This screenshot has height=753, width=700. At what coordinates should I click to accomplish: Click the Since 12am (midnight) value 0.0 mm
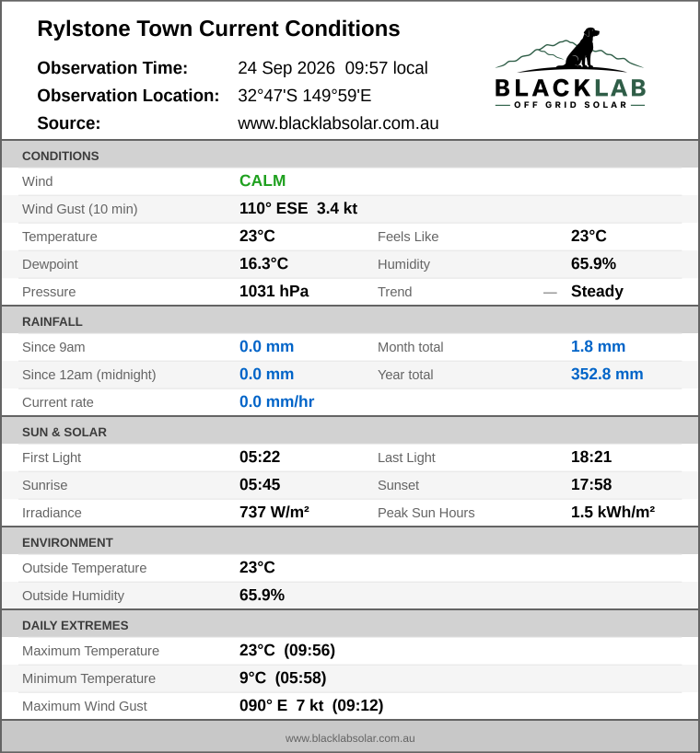(x=266, y=374)
